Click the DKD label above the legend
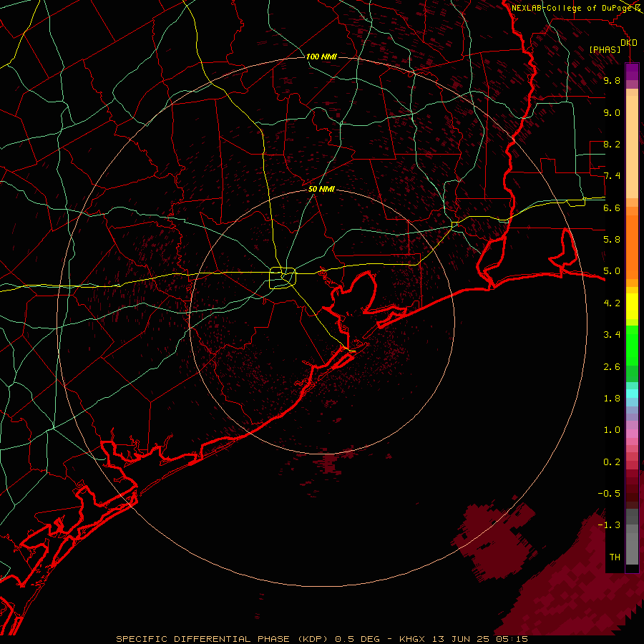This screenshot has width=644, height=644. click(x=629, y=42)
